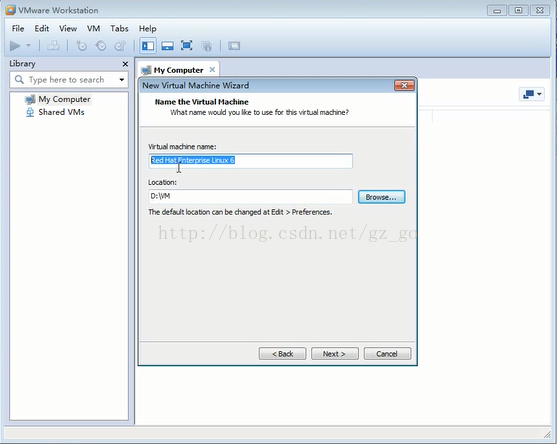Enter full screen mode via toolbar icon
This screenshot has width=557, height=444.
click(186, 45)
